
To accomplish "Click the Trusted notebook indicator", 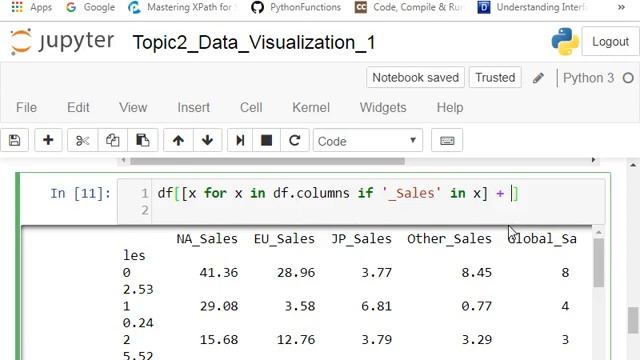I will point(495,78).
